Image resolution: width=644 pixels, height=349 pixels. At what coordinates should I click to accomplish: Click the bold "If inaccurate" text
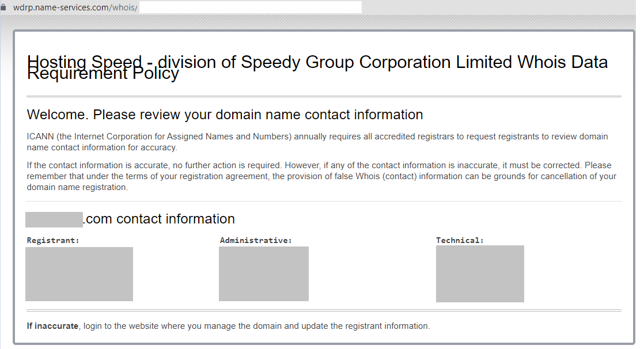click(x=52, y=326)
